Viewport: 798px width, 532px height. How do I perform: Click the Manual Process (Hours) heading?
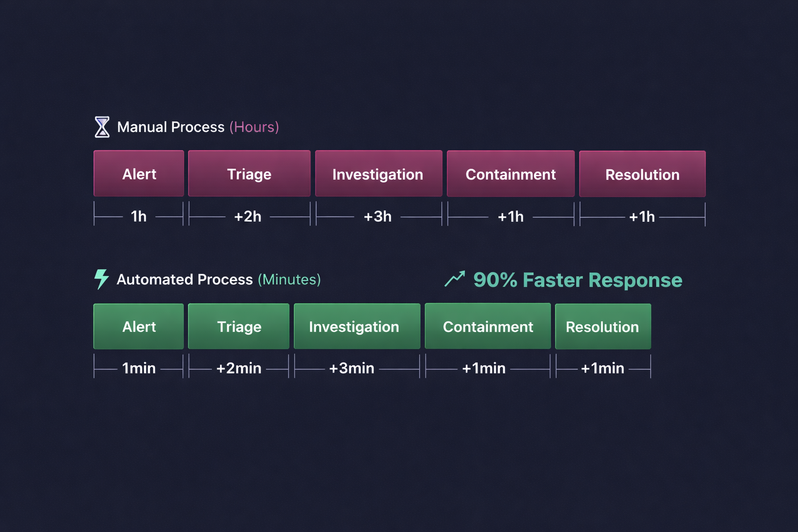coord(198,127)
